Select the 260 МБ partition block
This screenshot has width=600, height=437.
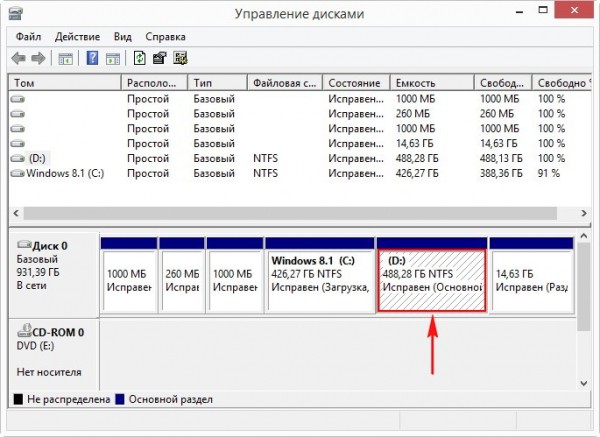coord(182,275)
